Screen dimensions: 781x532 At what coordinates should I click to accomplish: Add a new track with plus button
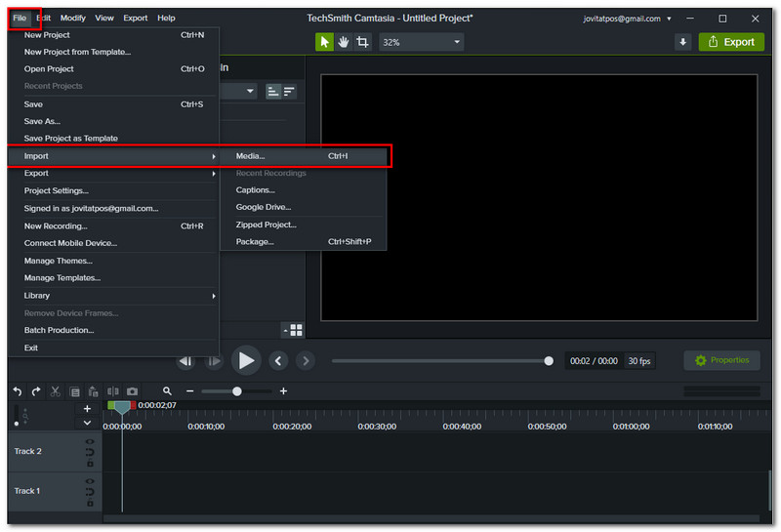pyautogui.click(x=87, y=408)
